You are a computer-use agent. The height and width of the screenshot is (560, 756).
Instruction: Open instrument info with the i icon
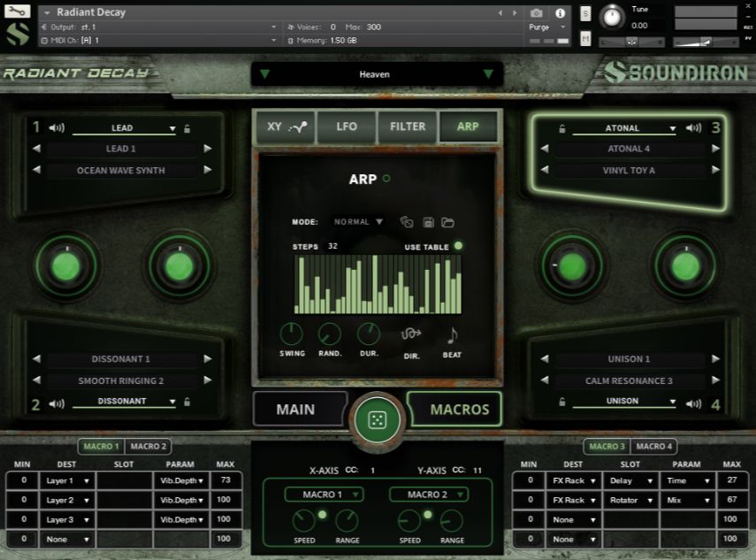(x=561, y=12)
